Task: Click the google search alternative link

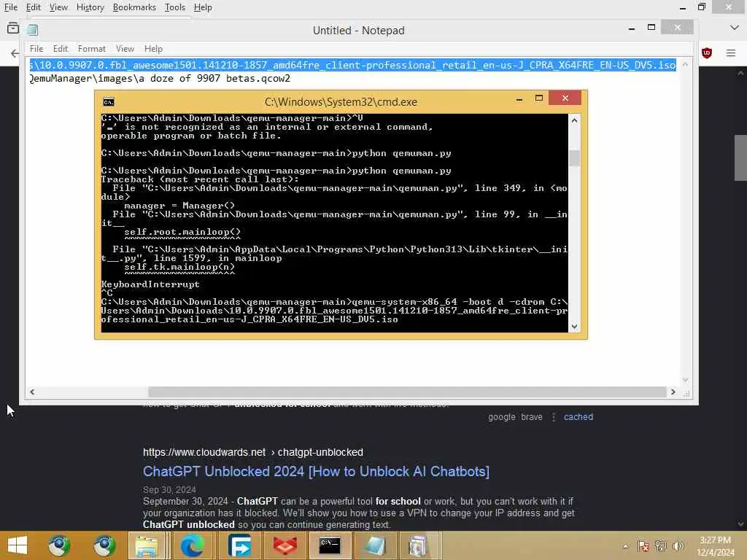Action: [x=502, y=417]
